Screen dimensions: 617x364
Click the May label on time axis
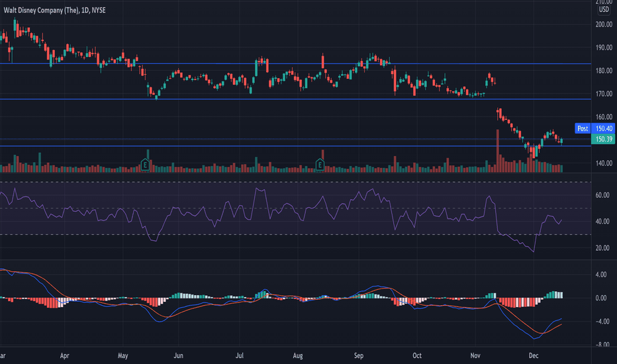(x=122, y=356)
